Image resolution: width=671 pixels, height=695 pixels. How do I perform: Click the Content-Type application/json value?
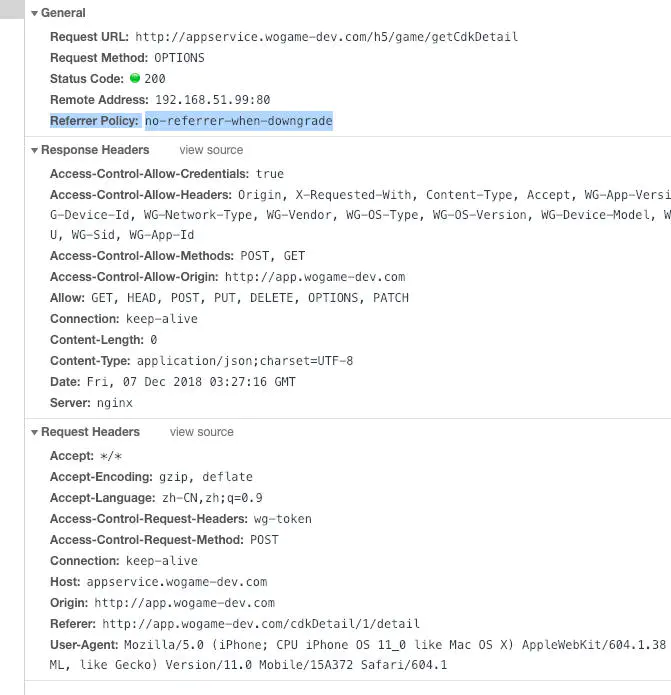tap(245, 361)
